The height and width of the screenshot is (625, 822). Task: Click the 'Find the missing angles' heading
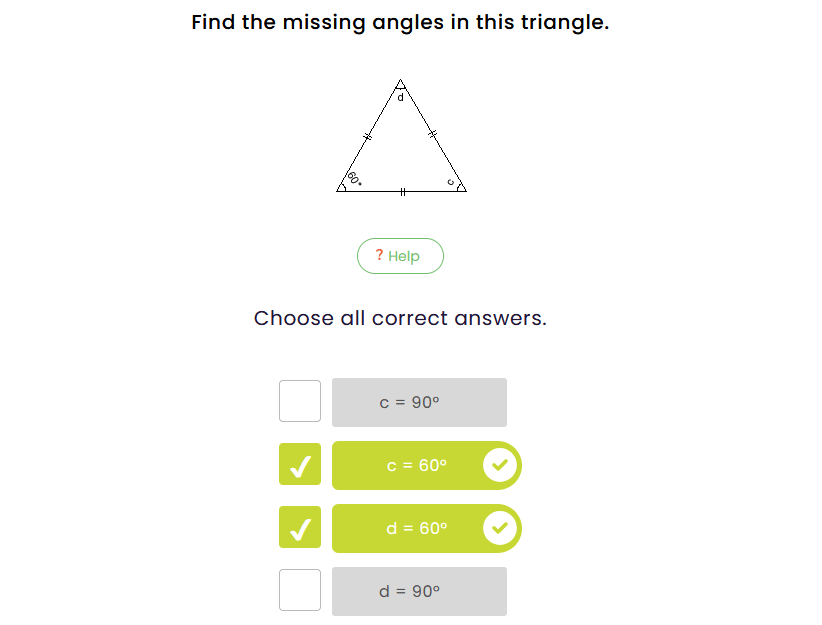[x=400, y=22]
